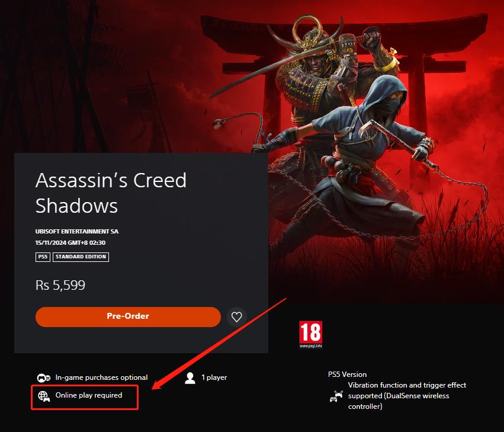Click the Rs 5,599 price text
Image resolution: width=504 pixels, height=432 pixels.
(x=60, y=285)
